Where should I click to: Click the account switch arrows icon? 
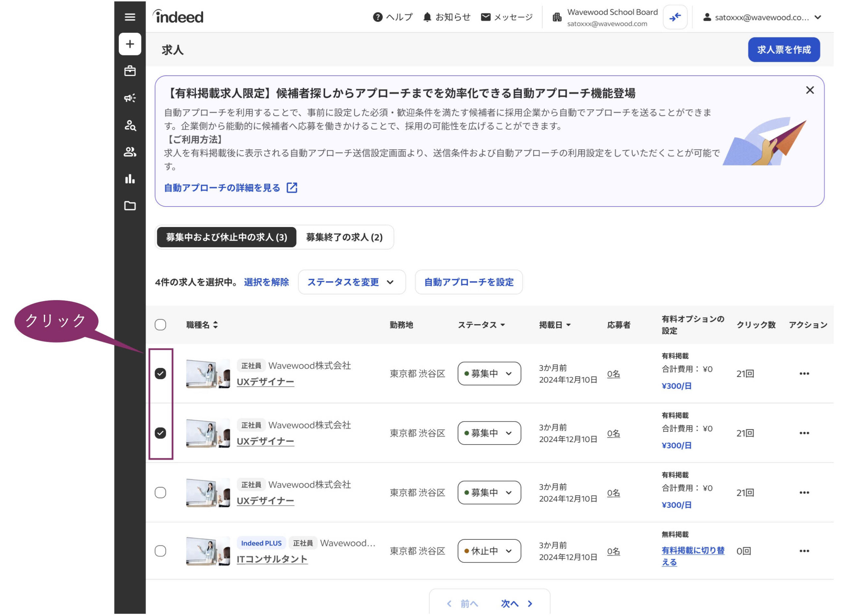pos(675,17)
